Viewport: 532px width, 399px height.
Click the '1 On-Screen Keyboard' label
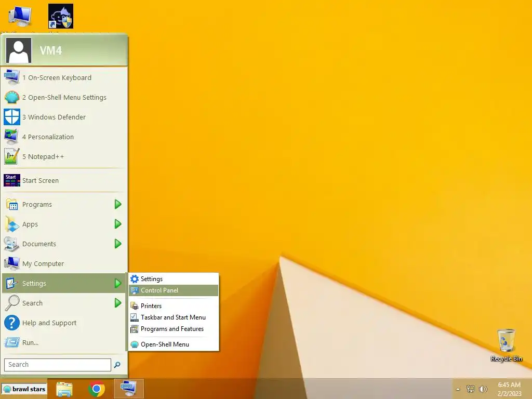[x=57, y=78]
